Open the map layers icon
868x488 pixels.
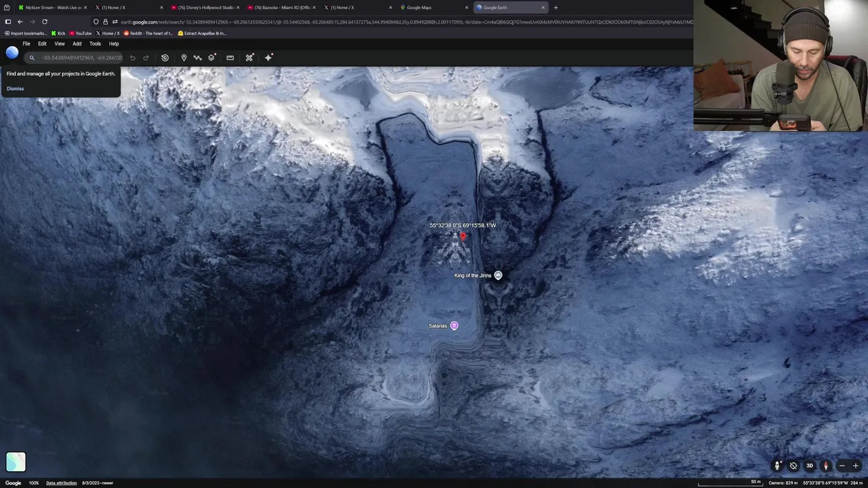[212, 58]
